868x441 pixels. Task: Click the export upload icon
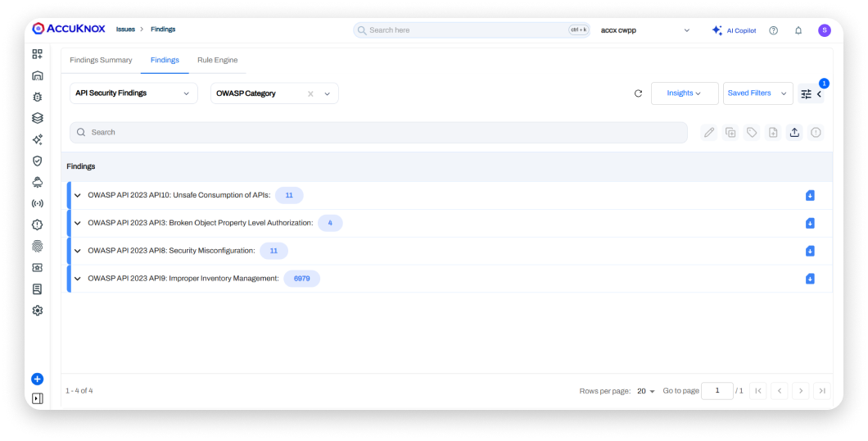click(x=794, y=133)
